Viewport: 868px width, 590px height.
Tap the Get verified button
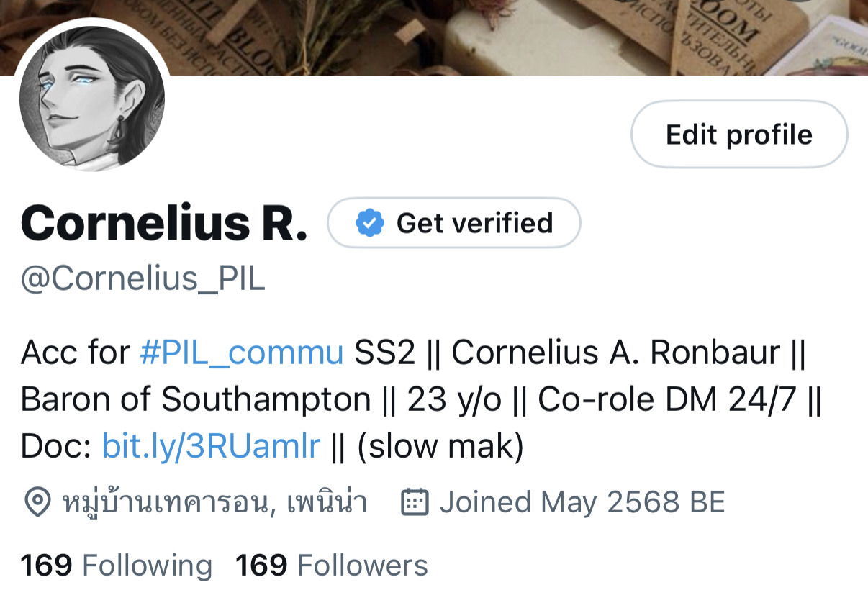[x=454, y=223]
